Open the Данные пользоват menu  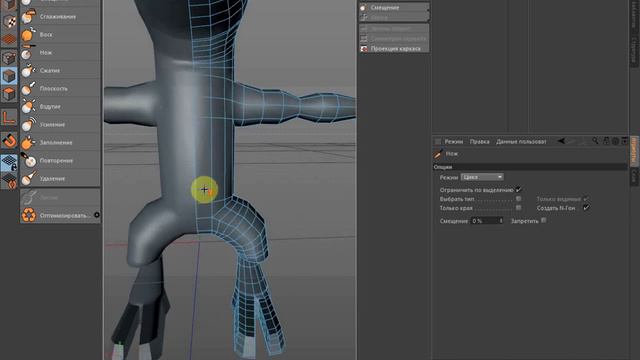521,142
